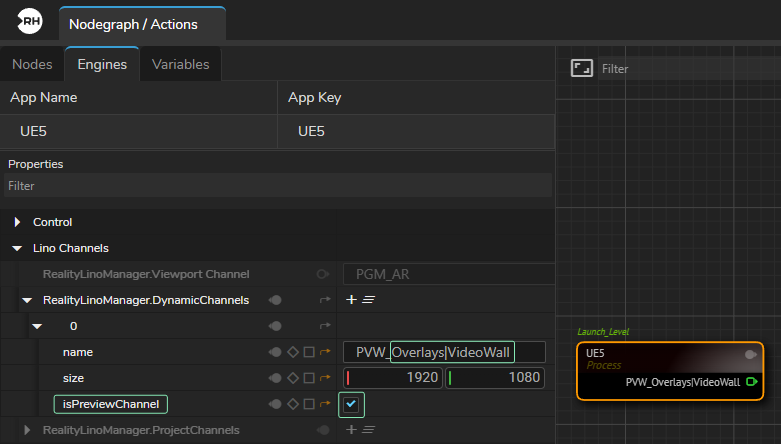
Task: Uncheck the isPreviewChannel checkbox
Action: tap(351, 404)
